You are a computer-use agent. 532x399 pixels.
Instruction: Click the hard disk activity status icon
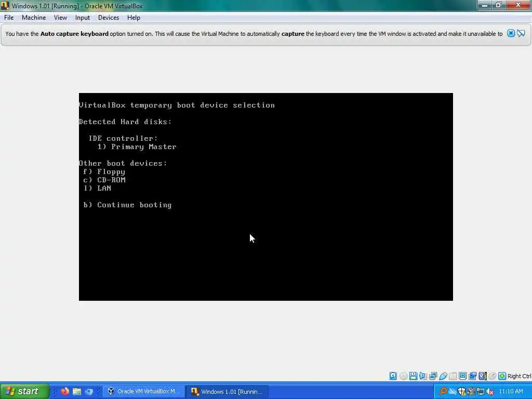tap(393, 376)
